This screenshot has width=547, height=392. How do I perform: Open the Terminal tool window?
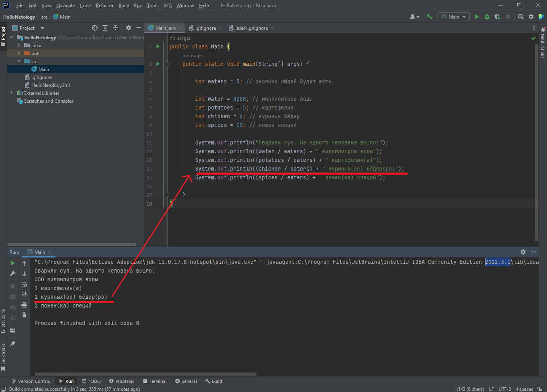(x=154, y=381)
